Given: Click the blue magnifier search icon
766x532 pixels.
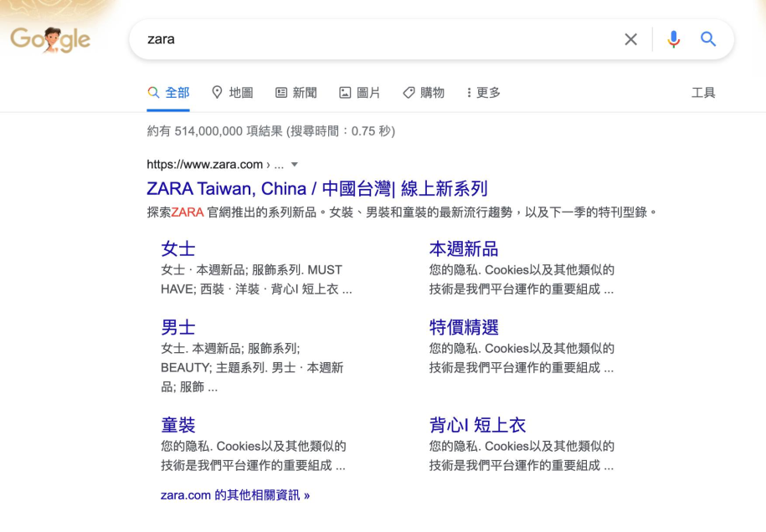Looking at the screenshot, I should coord(708,39).
